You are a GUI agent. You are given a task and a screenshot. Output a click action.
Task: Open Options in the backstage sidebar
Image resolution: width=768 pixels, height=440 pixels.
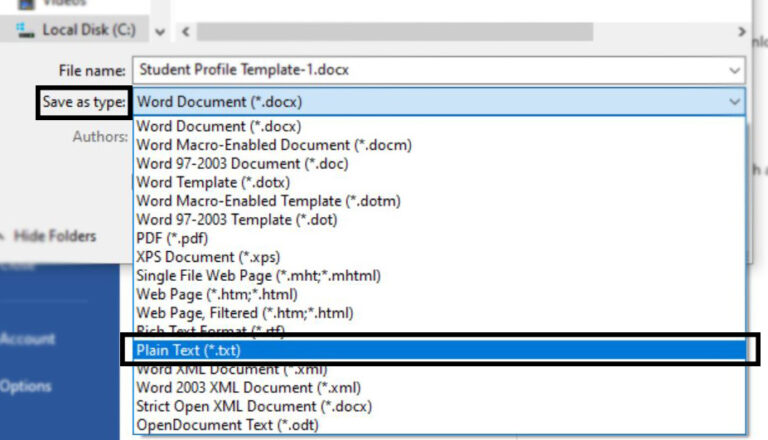click(x=27, y=386)
